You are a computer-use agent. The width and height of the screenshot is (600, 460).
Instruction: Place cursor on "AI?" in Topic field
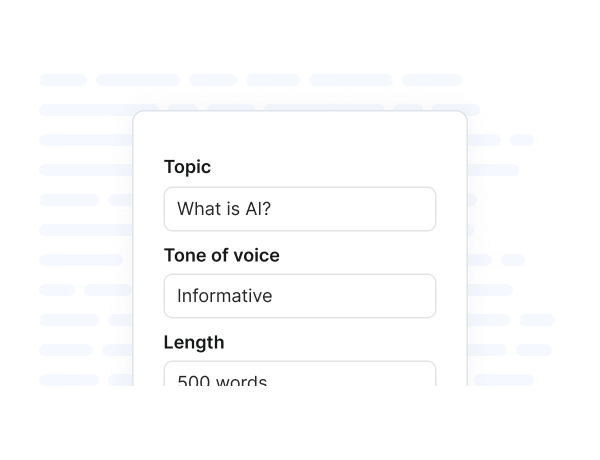click(x=258, y=209)
